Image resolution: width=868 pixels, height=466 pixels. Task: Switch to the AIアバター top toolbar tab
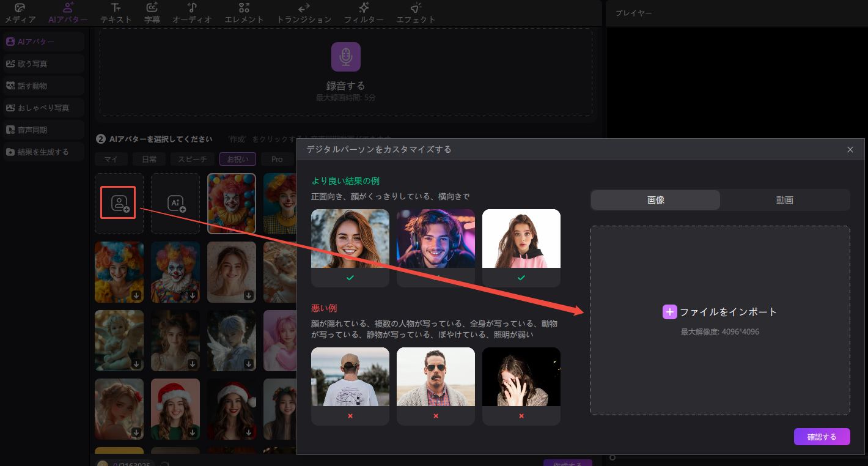(68, 13)
